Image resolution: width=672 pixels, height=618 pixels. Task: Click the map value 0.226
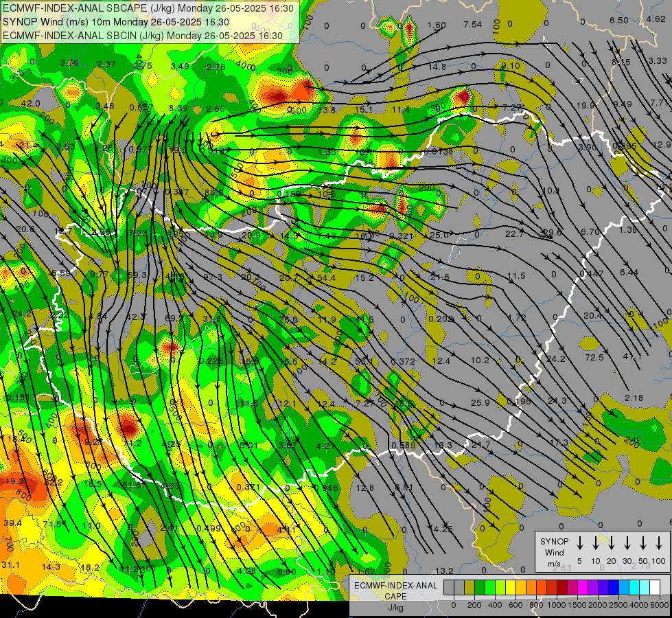tap(211, 361)
